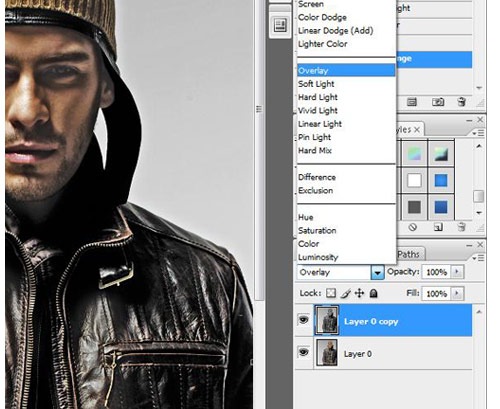Click the Styles panel scrollbar thumb
Screen dimensions: 500x409
[478, 196]
